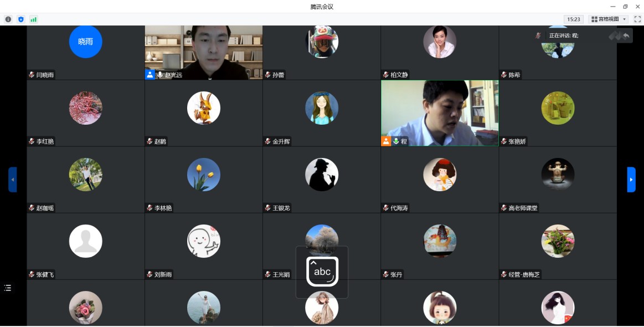This screenshot has height=327, width=644.
Task: Click 张健飞's default gray avatar
Action: coord(85,241)
